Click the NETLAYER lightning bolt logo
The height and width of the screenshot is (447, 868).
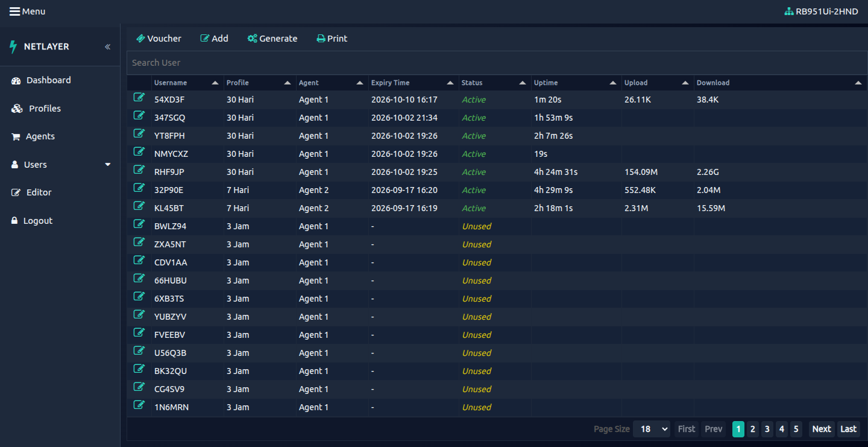[13, 47]
